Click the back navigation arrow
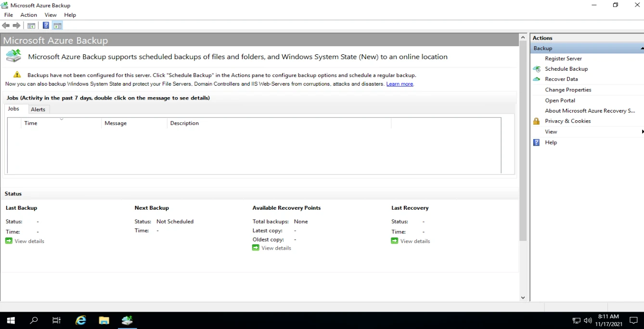The image size is (644, 329). pyautogui.click(x=6, y=25)
